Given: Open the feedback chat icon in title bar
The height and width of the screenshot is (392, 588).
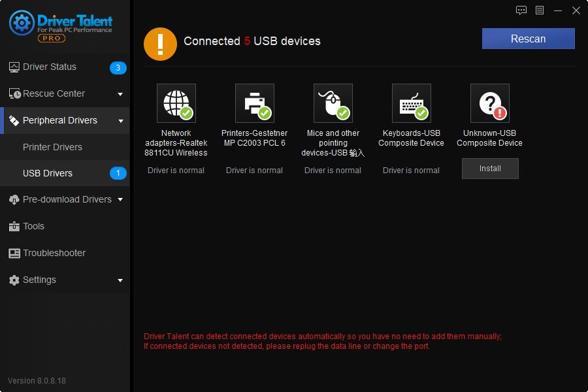Looking at the screenshot, I should [521, 10].
